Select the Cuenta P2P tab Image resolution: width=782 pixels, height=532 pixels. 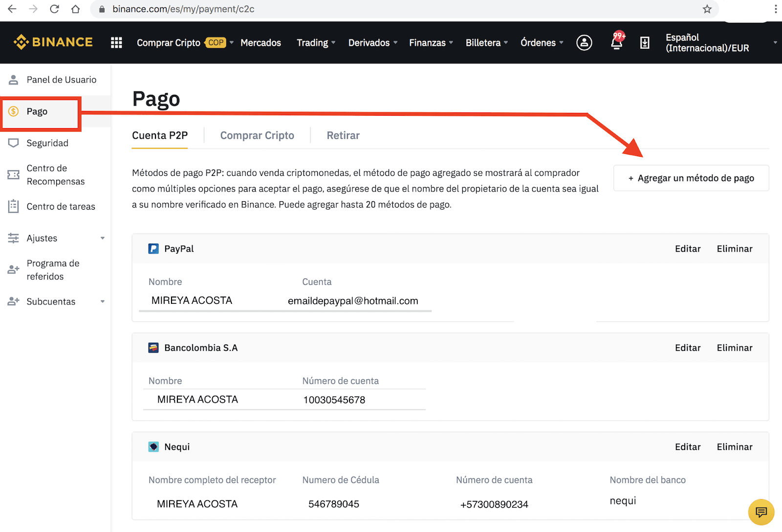click(x=160, y=135)
